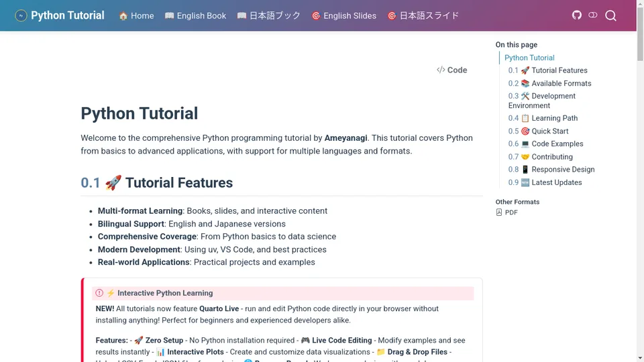Image resolution: width=644 pixels, height=362 pixels.
Task: Open the GitHub repository icon
Action: click(x=577, y=15)
